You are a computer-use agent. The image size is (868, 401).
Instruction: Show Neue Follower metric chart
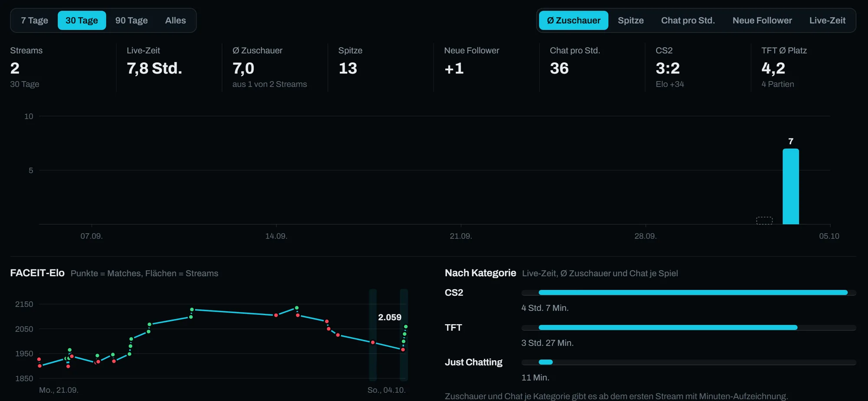click(762, 20)
